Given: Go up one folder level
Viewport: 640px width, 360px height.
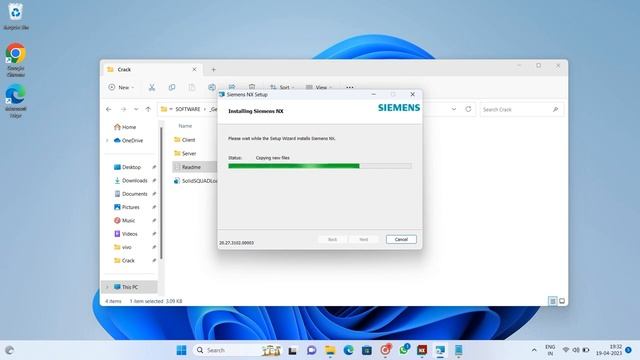Looking at the screenshot, I should coord(148,109).
